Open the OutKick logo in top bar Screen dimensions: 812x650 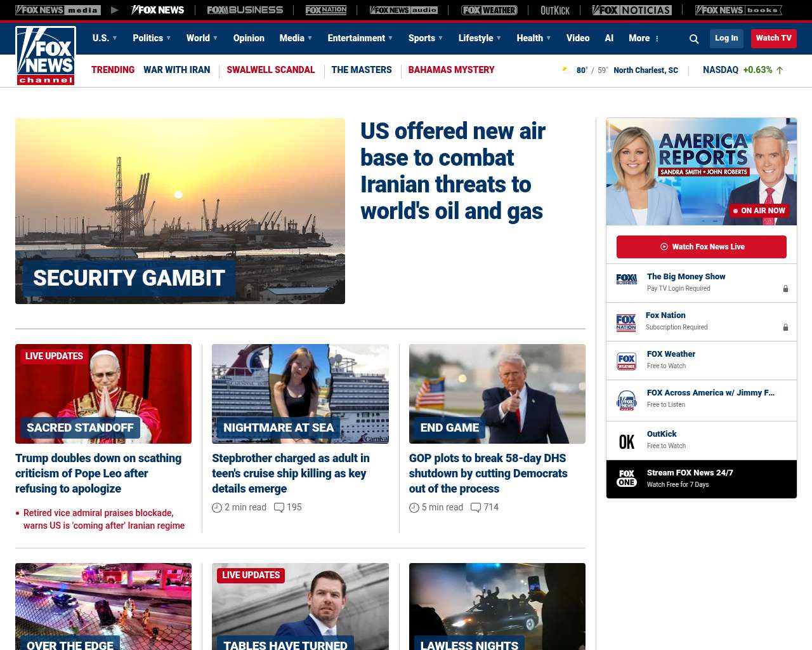(555, 10)
